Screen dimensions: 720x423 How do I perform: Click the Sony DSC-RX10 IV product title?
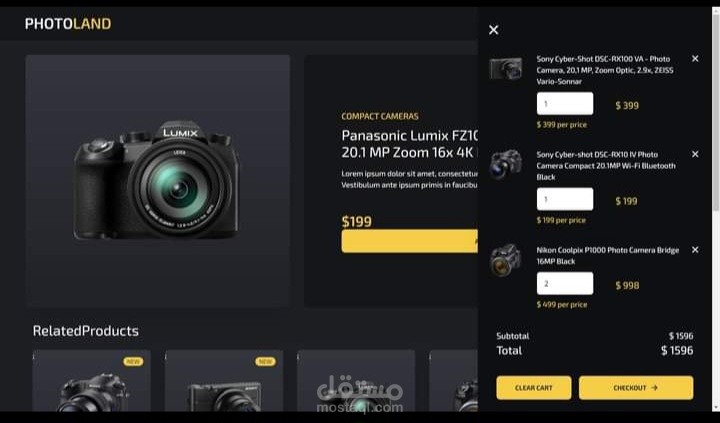(x=605, y=166)
